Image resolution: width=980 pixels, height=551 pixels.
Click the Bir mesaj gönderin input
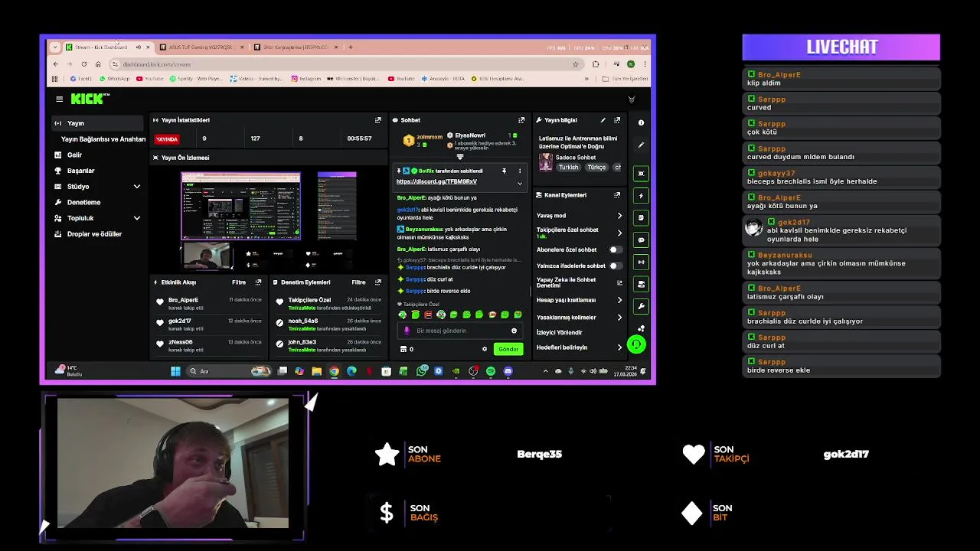[459, 331]
